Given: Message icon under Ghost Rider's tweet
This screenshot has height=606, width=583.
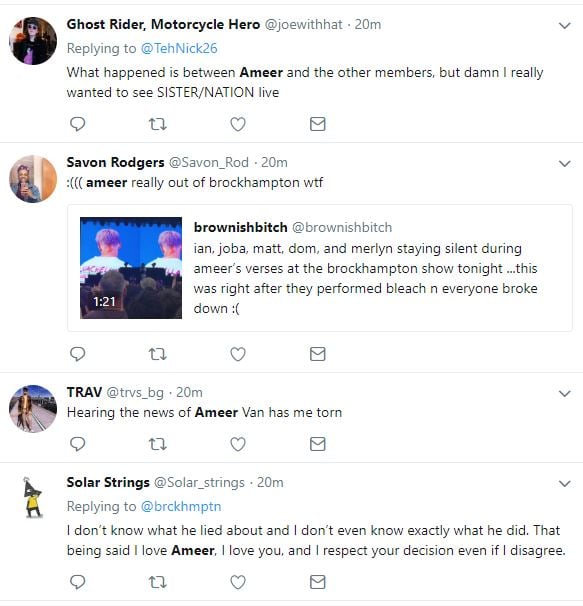Looking at the screenshot, I should pyautogui.click(x=317, y=124).
